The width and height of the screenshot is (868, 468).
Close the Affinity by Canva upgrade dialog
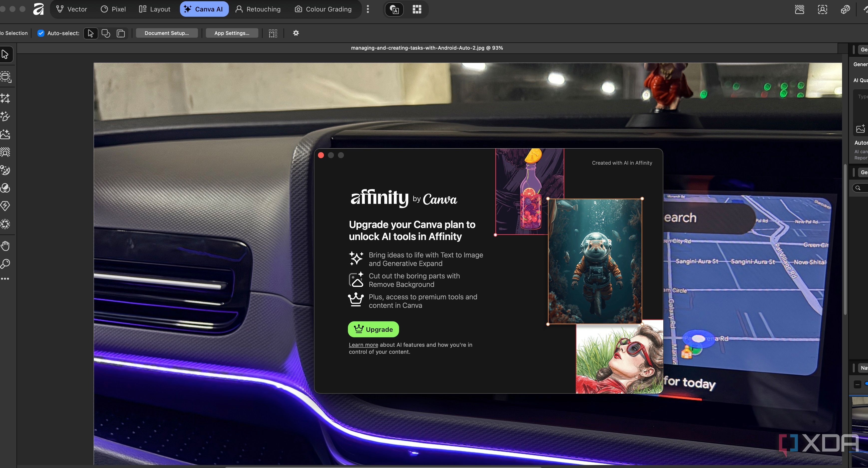pyautogui.click(x=321, y=155)
